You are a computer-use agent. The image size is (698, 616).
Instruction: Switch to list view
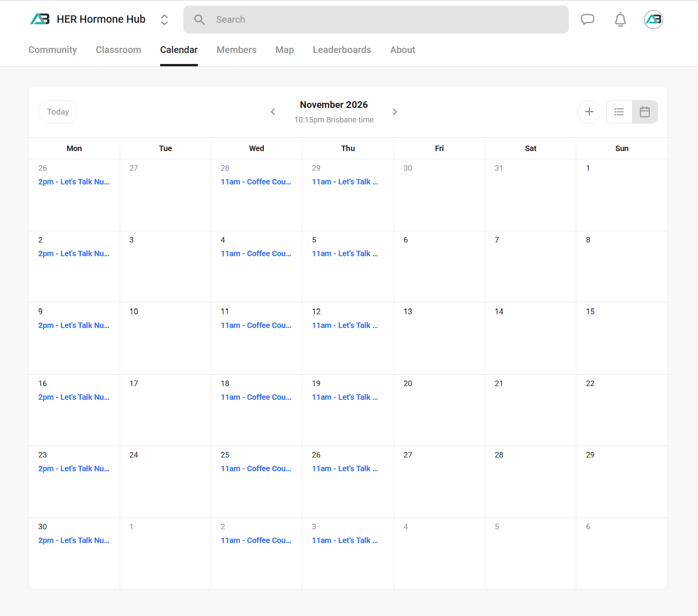(619, 112)
